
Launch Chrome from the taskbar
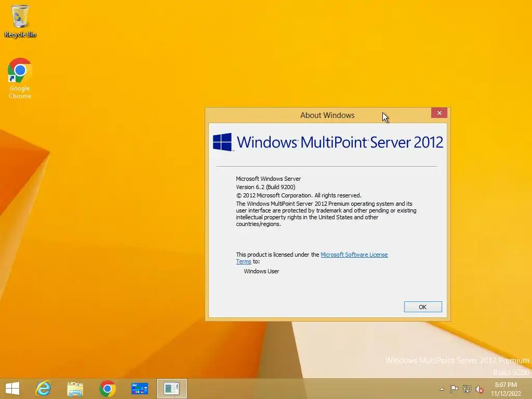(x=107, y=389)
